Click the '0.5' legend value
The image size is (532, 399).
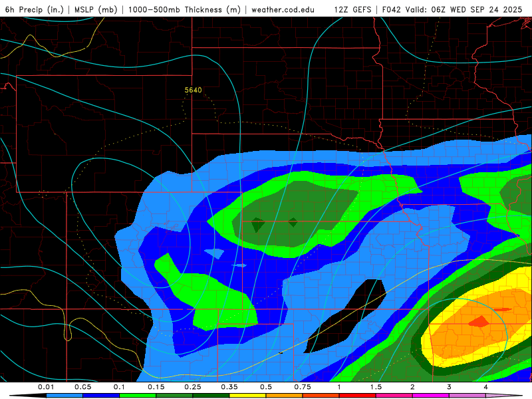pos(266,387)
